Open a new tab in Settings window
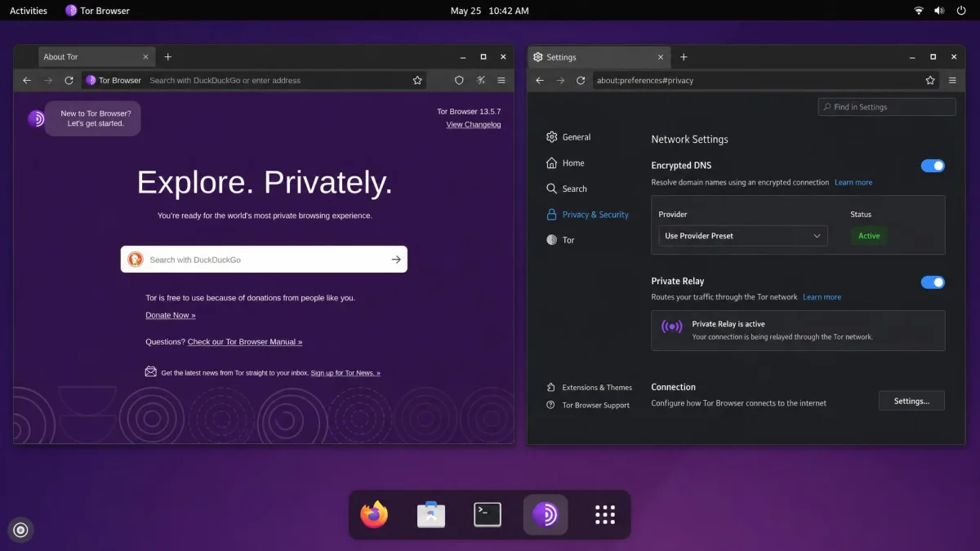Image resolution: width=980 pixels, height=551 pixels. pos(684,57)
